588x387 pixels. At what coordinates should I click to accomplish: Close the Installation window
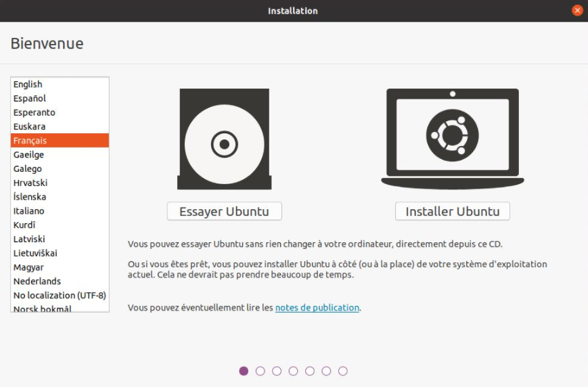(577, 11)
